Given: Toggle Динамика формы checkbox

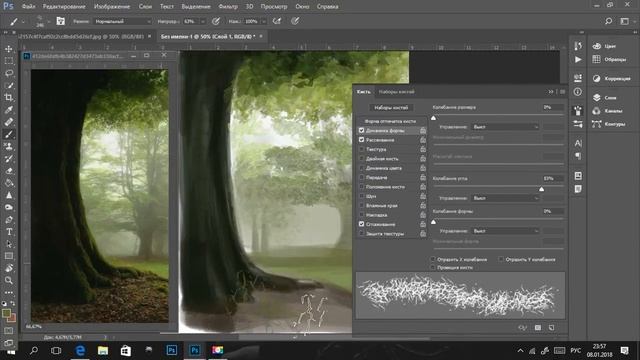Looking at the screenshot, I should click(362, 131).
